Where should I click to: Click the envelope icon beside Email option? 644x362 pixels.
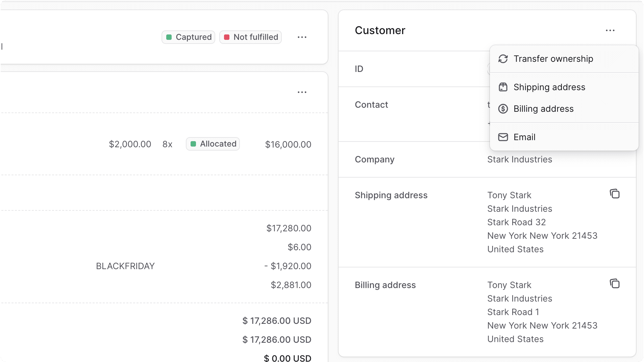click(503, 137)
